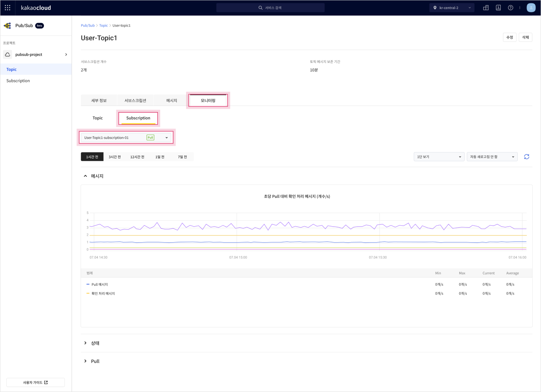Select the 7일 전 time range
The height and width of the screenshot is (392, 541).
pyautogui.click(x=182, y=157)
